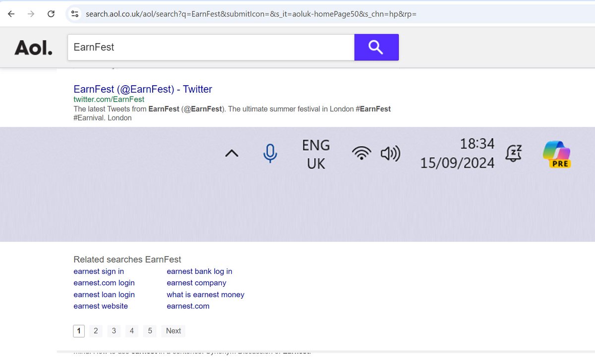
Task: Reload the page with refresh icon
Action: [51, 14]
